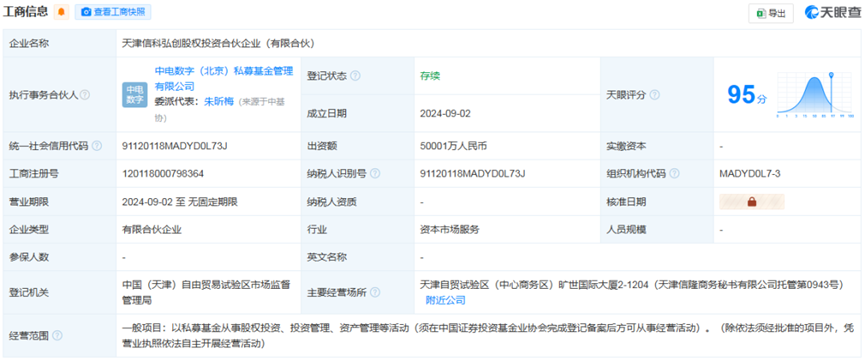Click help icon beside 经营范围
Viewport: 865px width, 361px height.
click(57, 336)
